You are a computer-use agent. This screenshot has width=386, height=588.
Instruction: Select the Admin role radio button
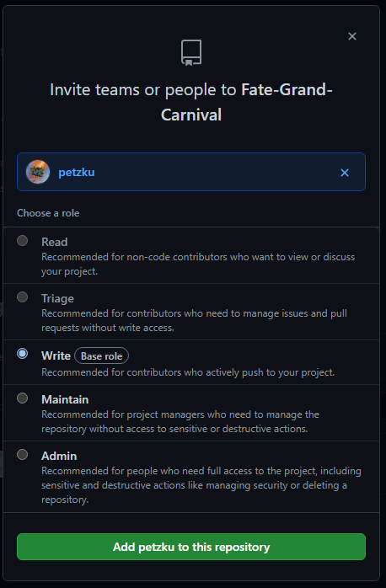pyautogui.click(x=23, y=455)
